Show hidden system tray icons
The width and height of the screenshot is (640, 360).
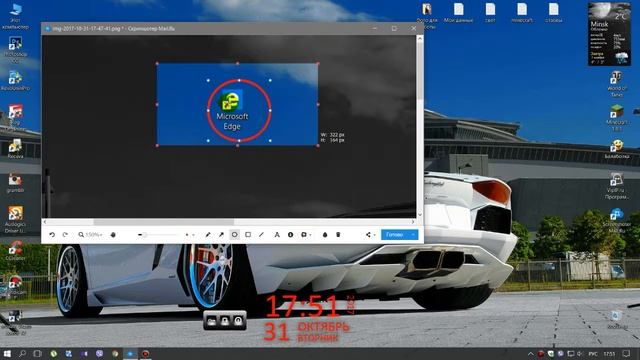[530, 354]
